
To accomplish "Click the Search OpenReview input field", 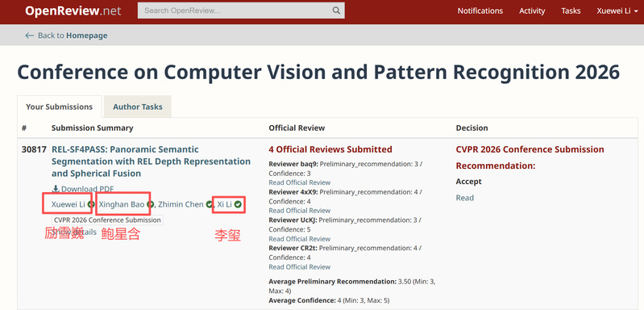I will pos(241,10).
